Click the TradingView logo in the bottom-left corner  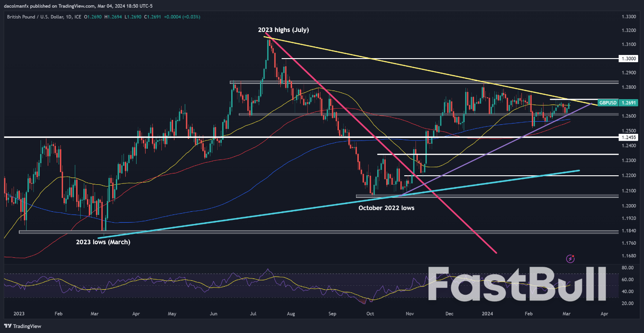pos(22,326)
